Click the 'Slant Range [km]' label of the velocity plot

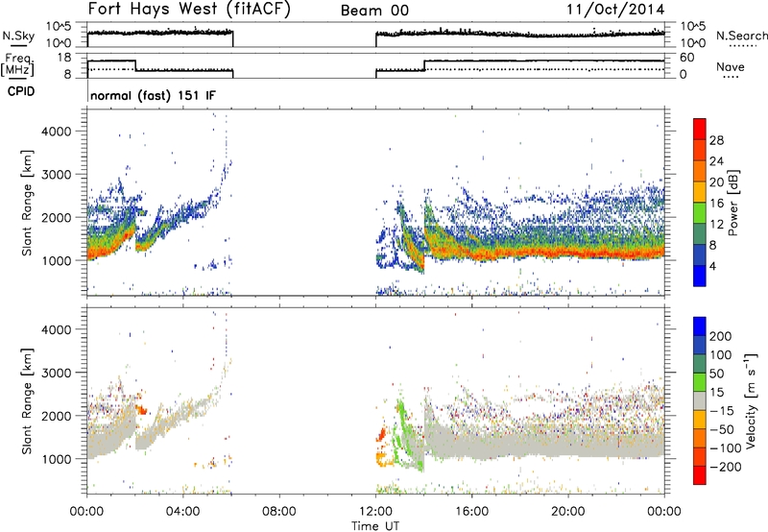pos(27,400)
